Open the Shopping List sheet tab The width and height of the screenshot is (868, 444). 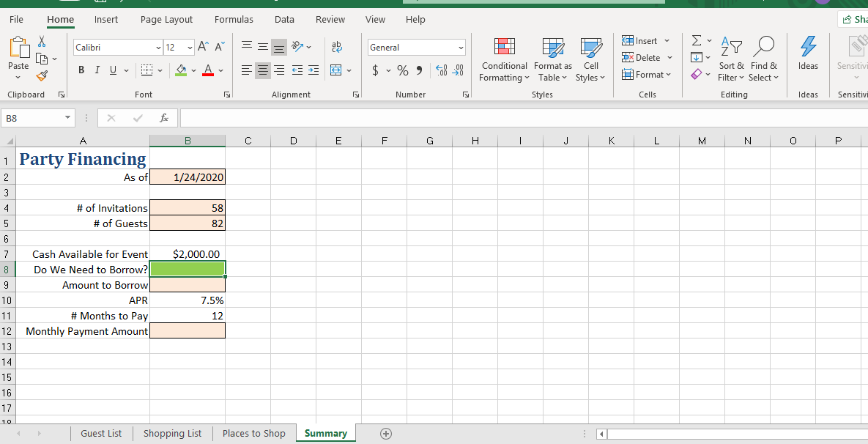tap(173, 434)
